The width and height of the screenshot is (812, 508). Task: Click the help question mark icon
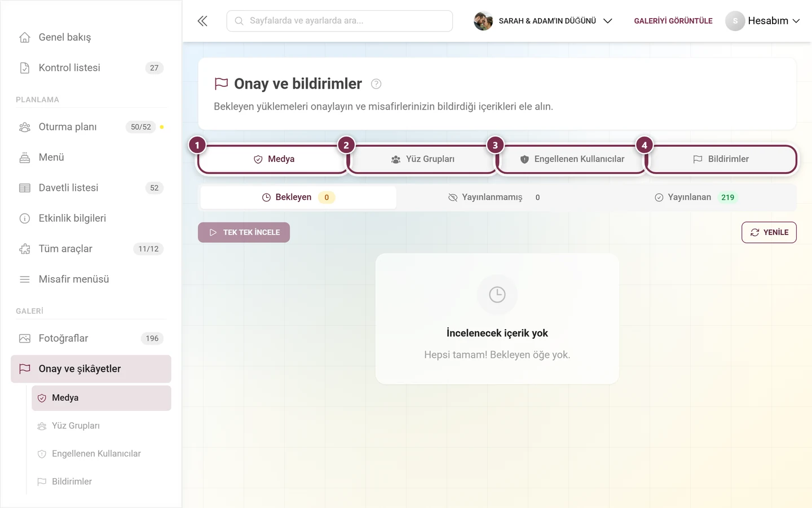click(376, 84)
